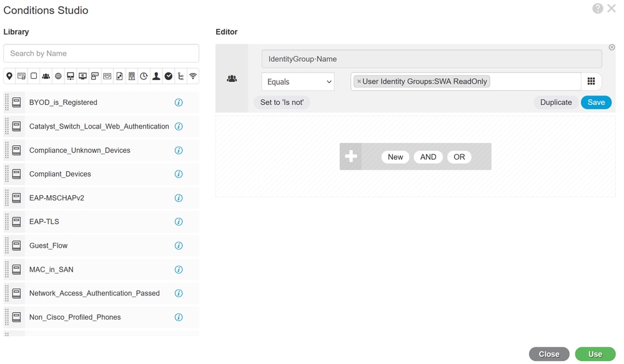The width and height of the screenshot is (624, 364).
Task: Show info for EAP-MSCHAPv2 condition
Action: point(179,198)
